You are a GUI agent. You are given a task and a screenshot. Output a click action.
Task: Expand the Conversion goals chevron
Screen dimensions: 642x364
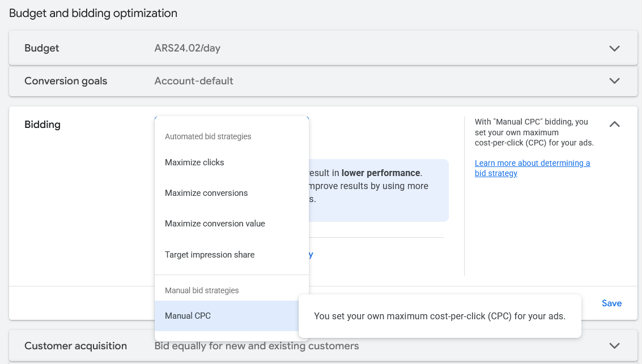[614, 81]
